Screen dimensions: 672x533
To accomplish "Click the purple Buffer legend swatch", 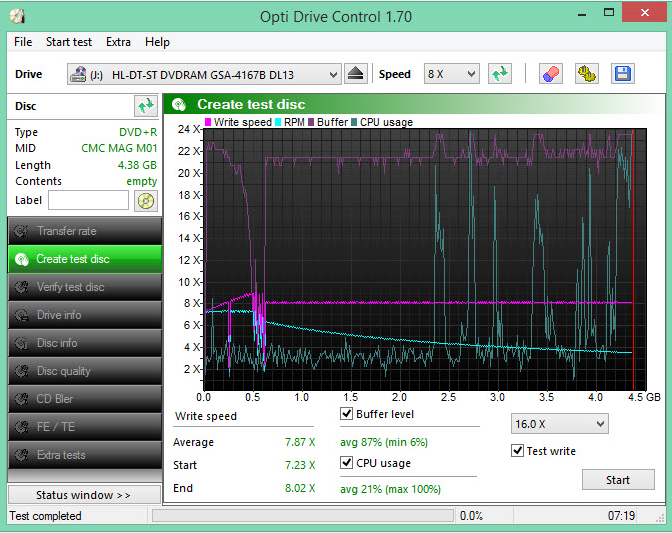I will pos(311,122).
